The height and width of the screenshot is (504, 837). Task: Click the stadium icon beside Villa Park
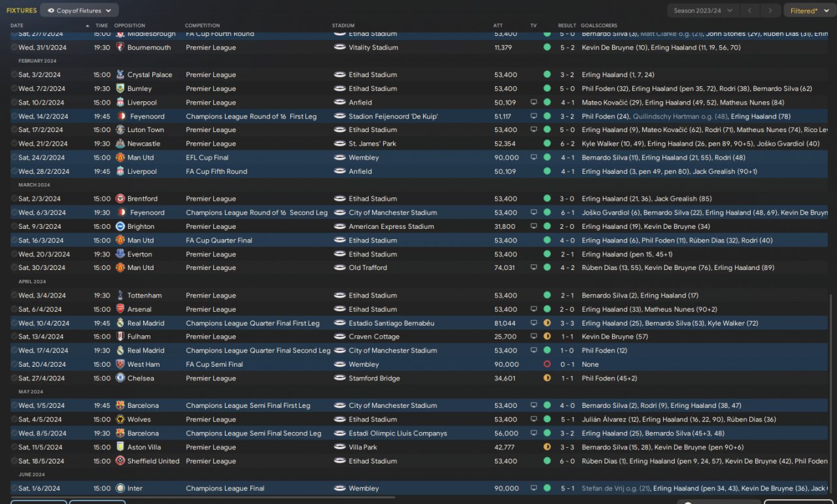339,447
